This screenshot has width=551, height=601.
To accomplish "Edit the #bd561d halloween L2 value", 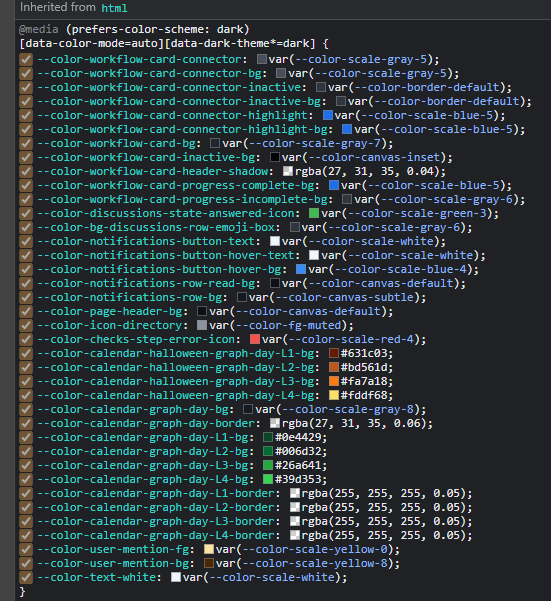I will (x=363, y=367).
